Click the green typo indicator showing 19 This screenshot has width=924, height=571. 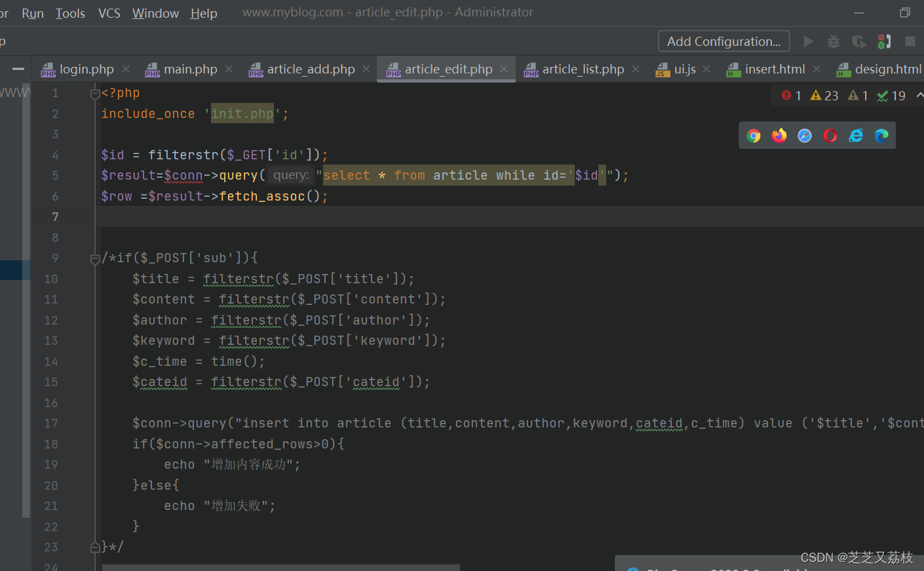(891, 96)
